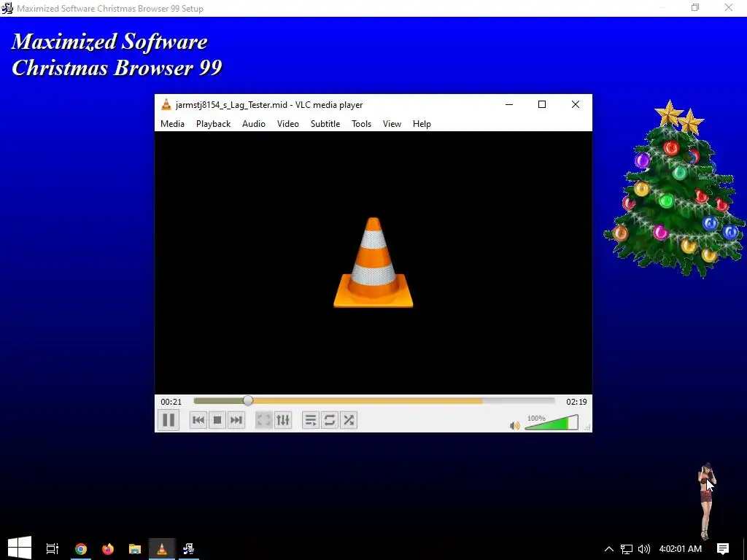Open File Explorer from taskbar

[135, 548]
